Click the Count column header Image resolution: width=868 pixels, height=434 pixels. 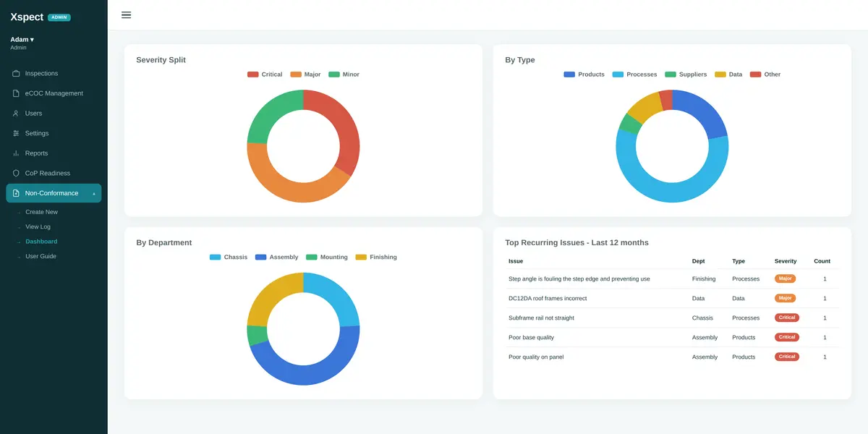pos(822,261)
